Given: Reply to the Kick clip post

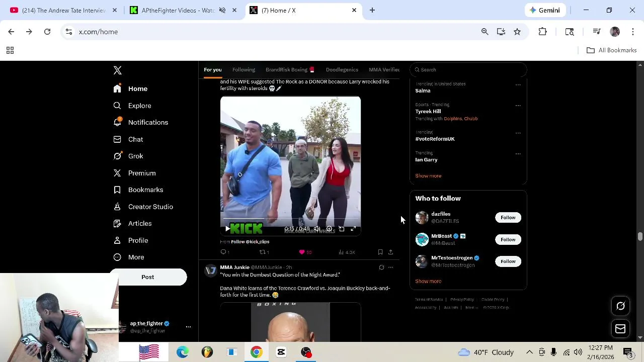Looking at the screenshot, I should click(224, 252).
